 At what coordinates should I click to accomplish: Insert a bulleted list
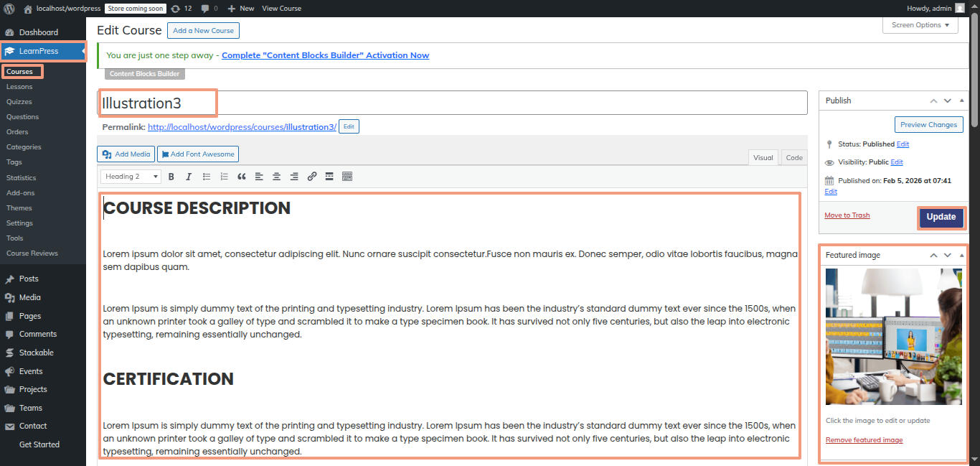point(207,177)
